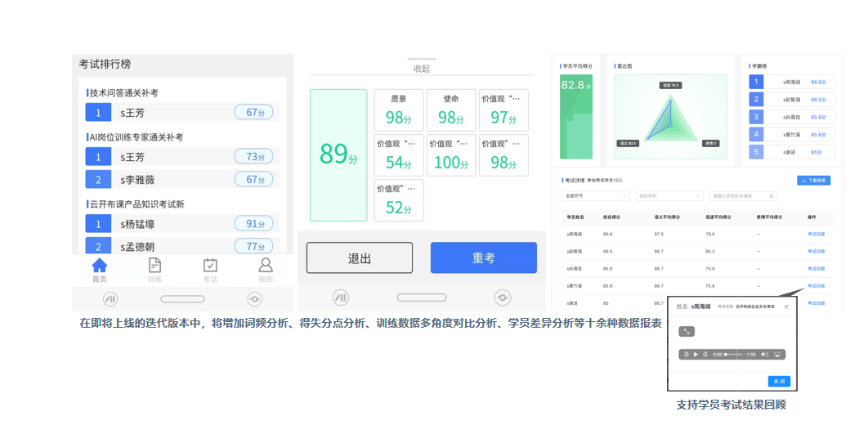Open the 价值观 54分 score card
This screenshot has height=443, width=868.
click(399, 155)
